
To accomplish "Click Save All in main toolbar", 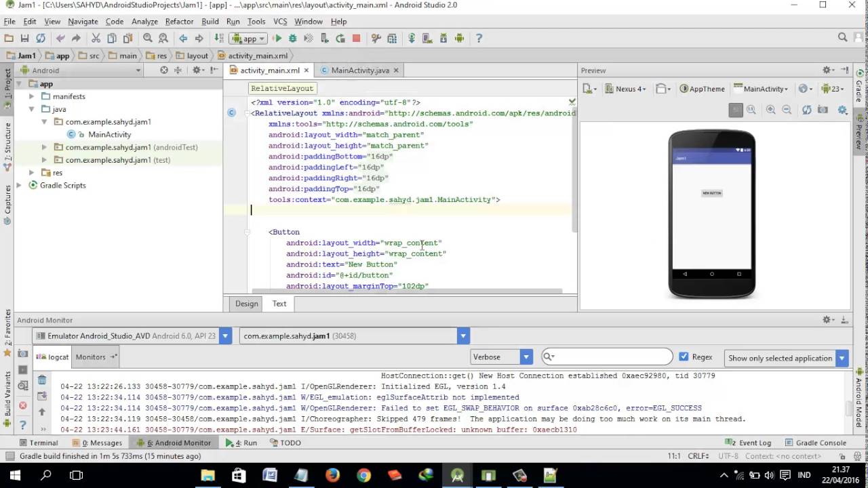I will [24, 39].
